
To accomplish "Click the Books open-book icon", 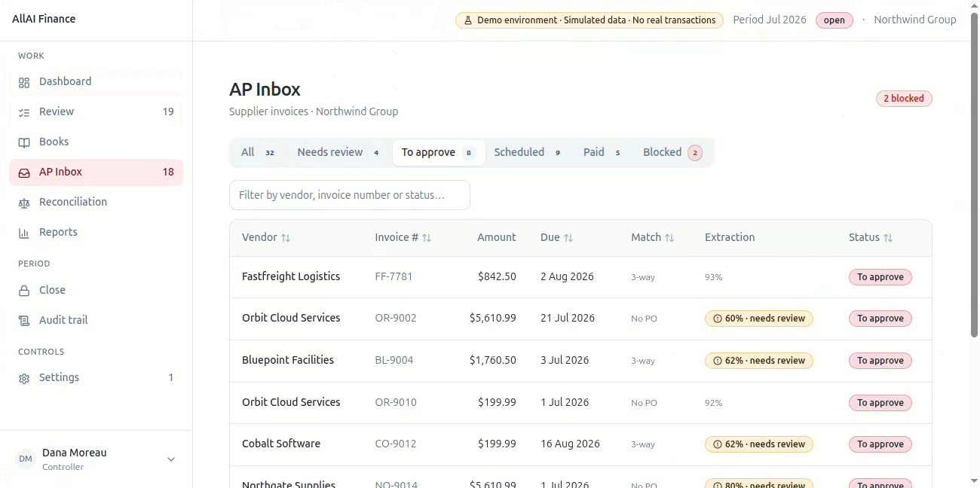I will (x=24, y=142).
